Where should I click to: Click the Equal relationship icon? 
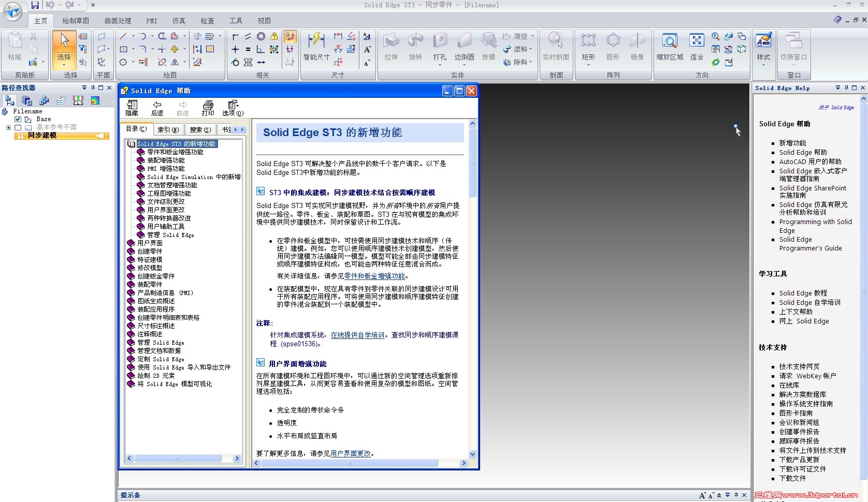coord(248,49)
